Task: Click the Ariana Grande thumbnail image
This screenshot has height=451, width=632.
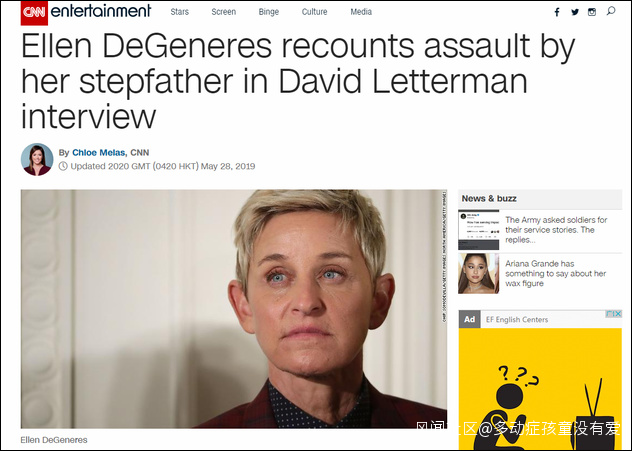Action: point(478,274)
